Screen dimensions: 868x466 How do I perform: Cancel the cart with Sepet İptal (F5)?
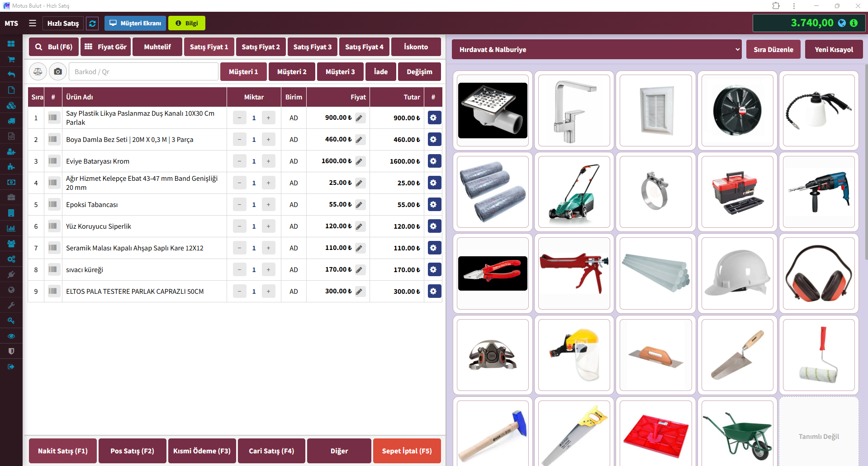[407, 451]
